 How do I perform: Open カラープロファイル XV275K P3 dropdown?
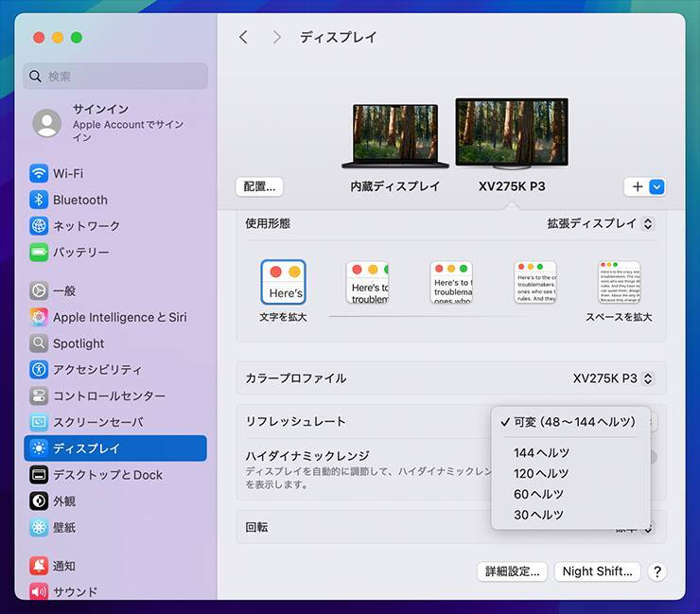[x=612, y=378]
